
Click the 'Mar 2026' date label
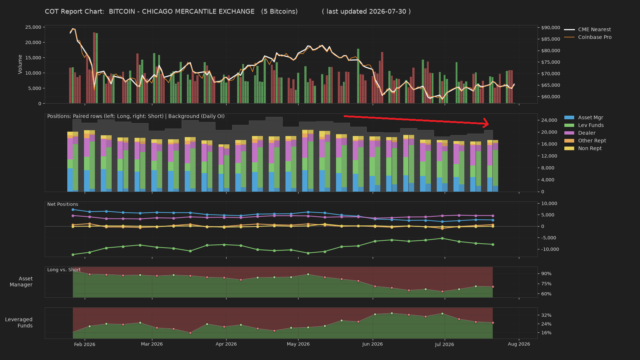[x=151, y=344]
